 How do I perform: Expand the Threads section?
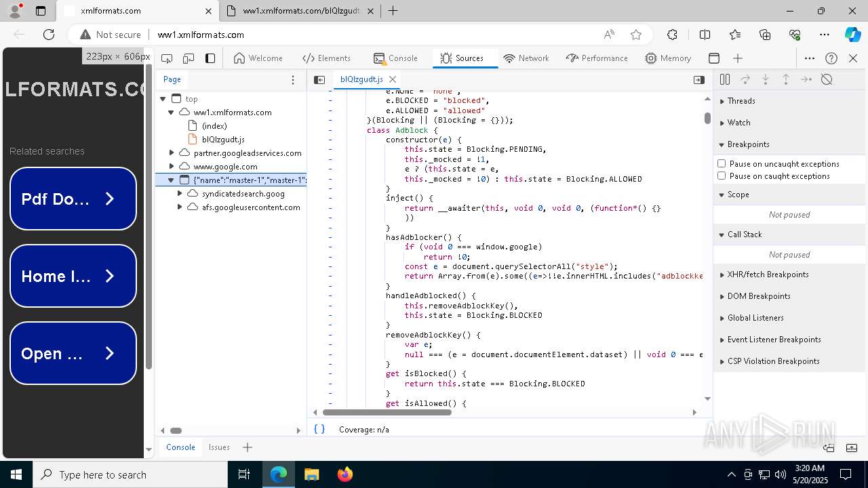click(x=791, y=101)
